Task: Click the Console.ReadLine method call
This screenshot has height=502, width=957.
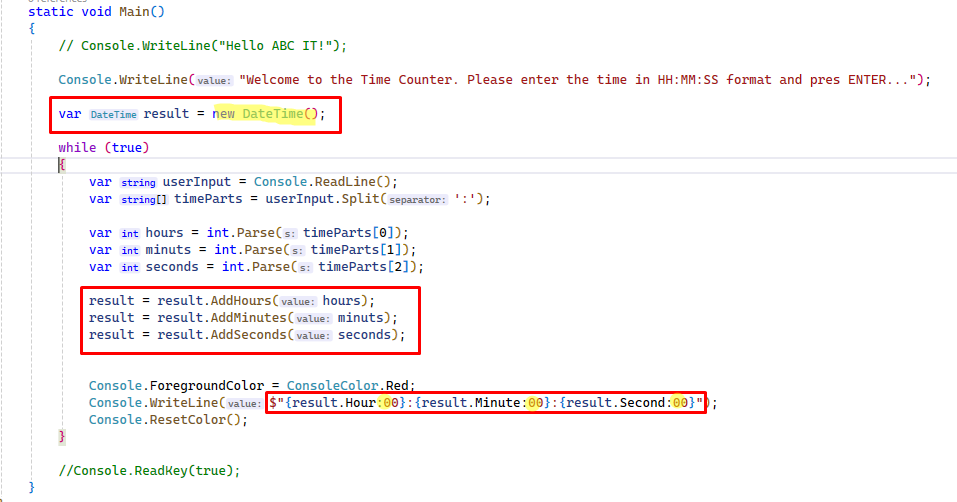Action: 325,182
